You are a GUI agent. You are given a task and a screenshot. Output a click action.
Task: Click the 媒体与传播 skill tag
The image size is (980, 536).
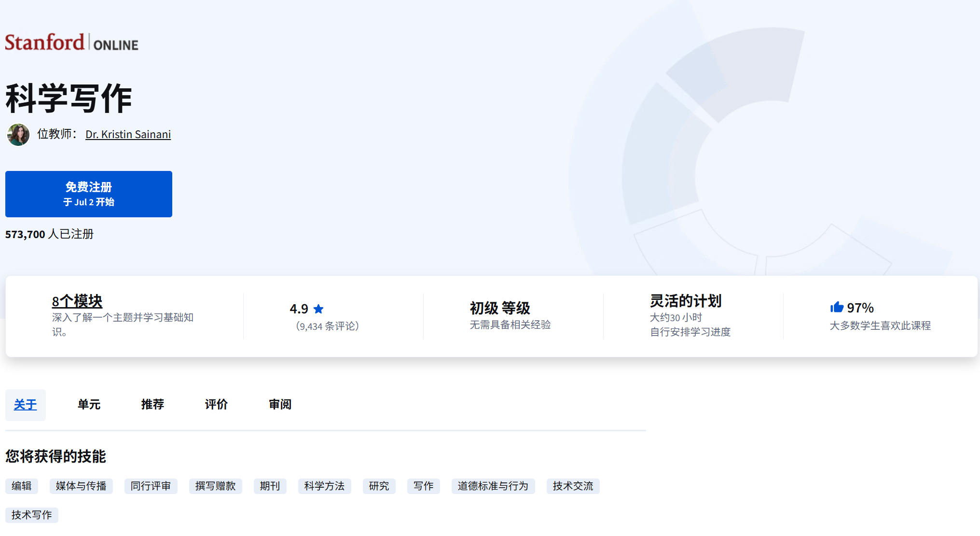coord(81,486)
